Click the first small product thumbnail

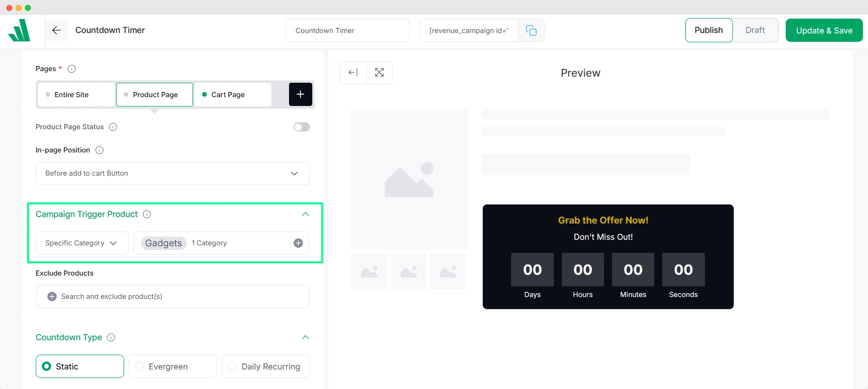369,271
